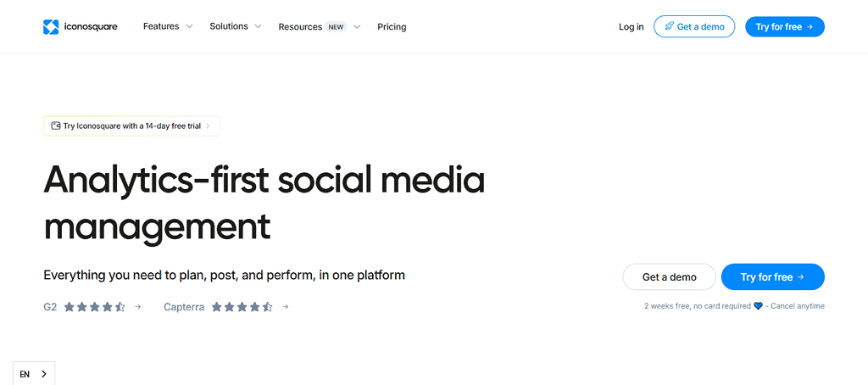Expand the Resources dropdown menu
The height and width of the screenshot is (385, 868).
tap(319, 27)
